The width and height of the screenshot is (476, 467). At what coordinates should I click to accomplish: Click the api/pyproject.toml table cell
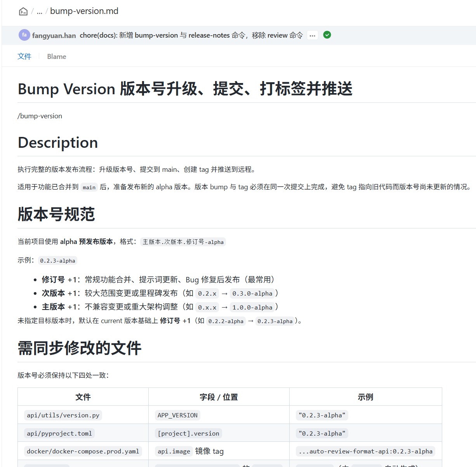coord(83,433)
